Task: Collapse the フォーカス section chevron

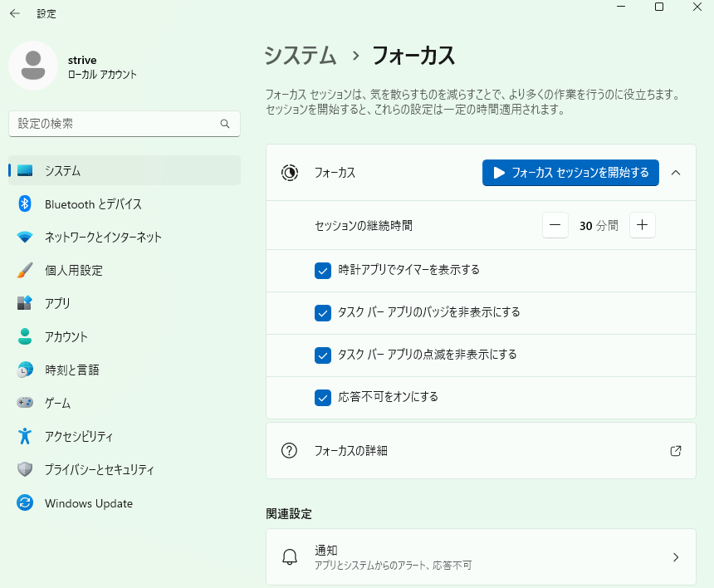Action: (676, 173)
